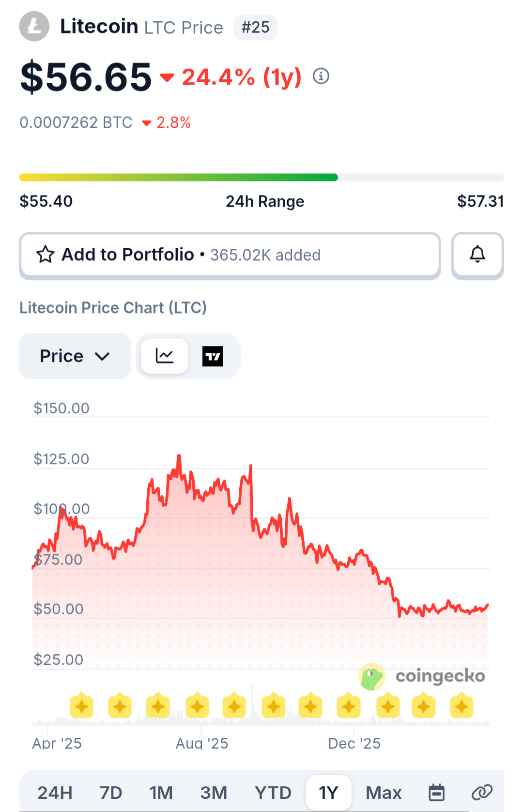This screenshot has width=523, height=812.
Task: Click the CoinGecko gecko logo on the chart
Action: (x=371, y=676)
